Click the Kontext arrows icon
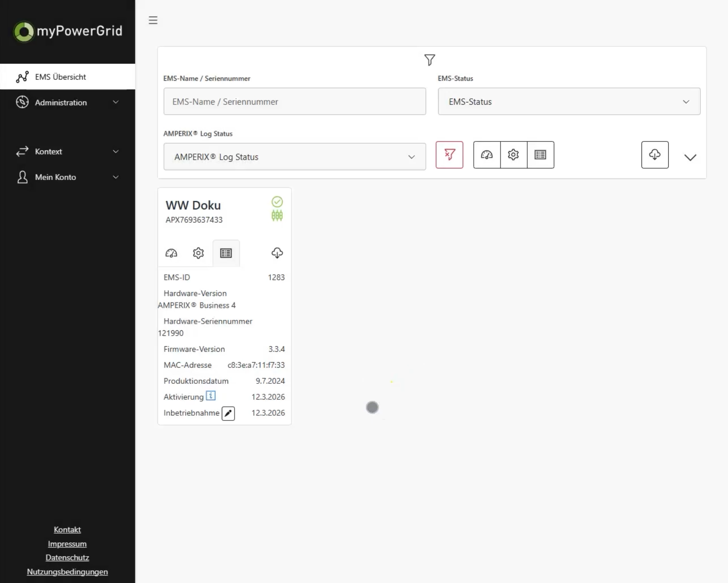Screen dimensions: 728x583 point(22,151)
